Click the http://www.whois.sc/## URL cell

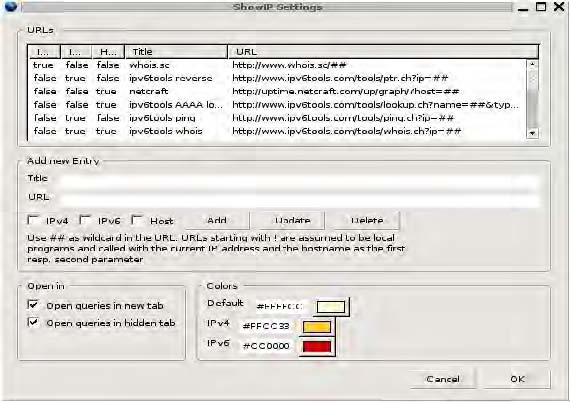click(x=289, y=65)
